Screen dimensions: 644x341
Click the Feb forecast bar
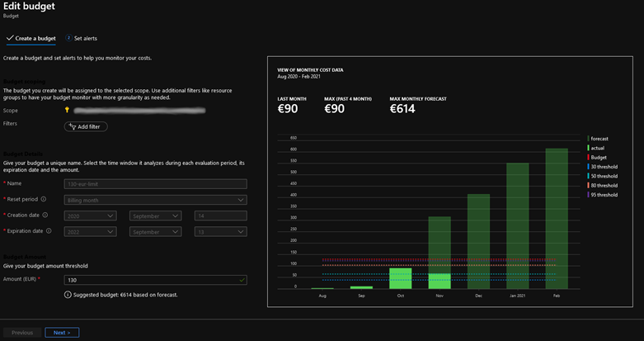[557, 219]
